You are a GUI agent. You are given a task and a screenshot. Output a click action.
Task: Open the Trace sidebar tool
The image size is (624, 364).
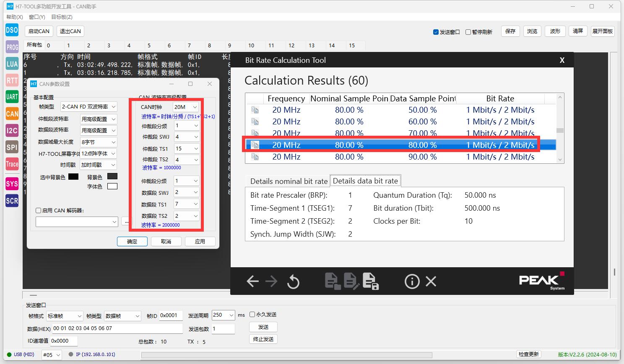pyautogui.click(x=12, y=164)
